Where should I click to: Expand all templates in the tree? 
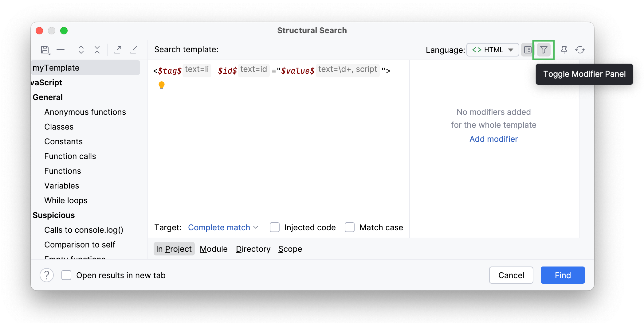pos(81,50)
